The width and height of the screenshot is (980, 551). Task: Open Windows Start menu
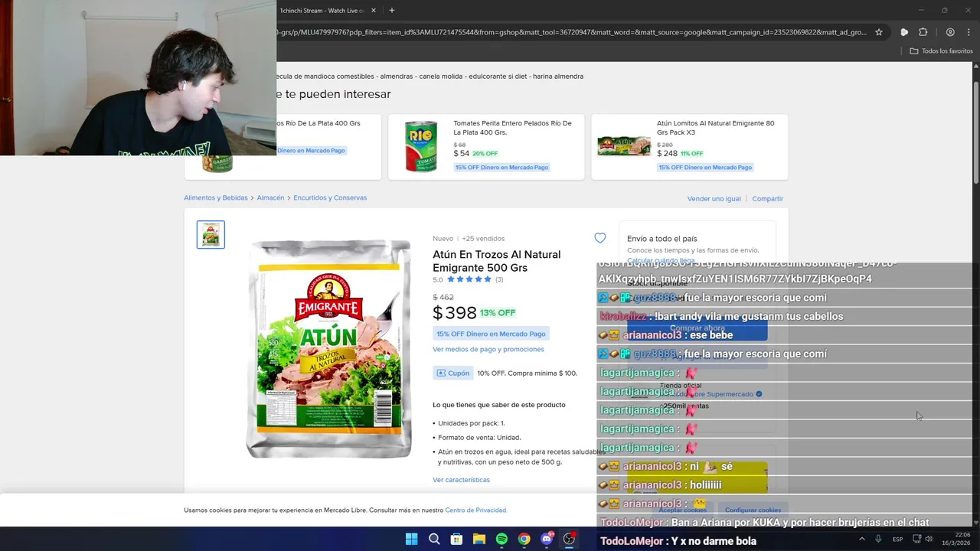411,539
